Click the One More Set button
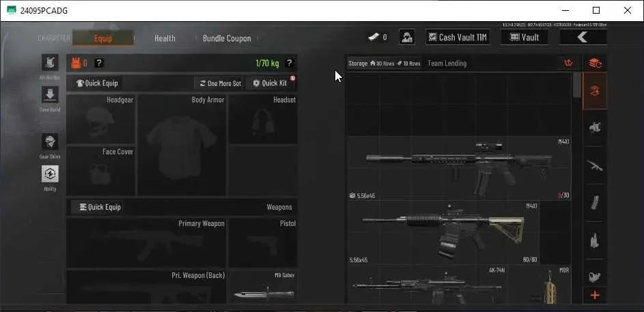This screenshot has height=312, width=644. [220, 83]
